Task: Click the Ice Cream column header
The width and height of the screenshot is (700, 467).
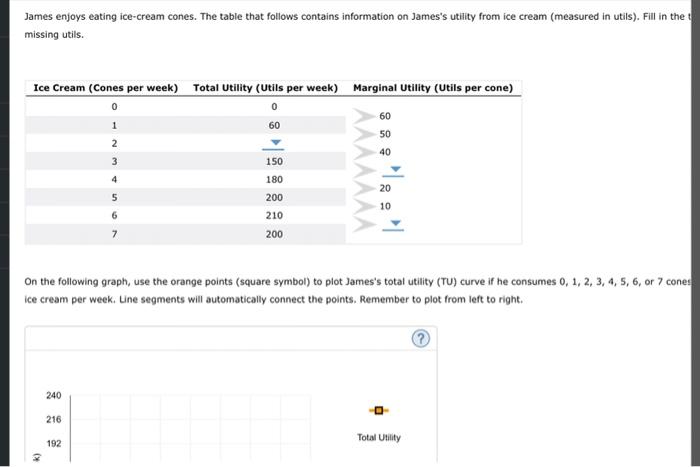Action: [106, 88]
